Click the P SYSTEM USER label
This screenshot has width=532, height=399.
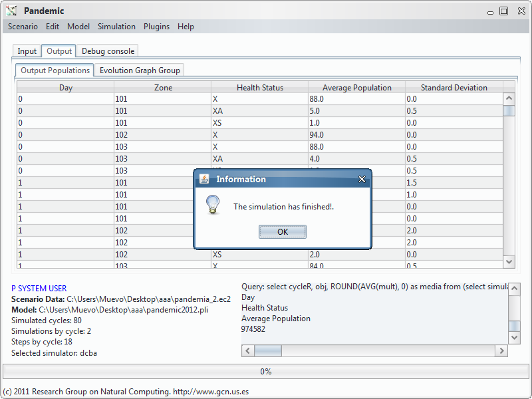(39, 289)
